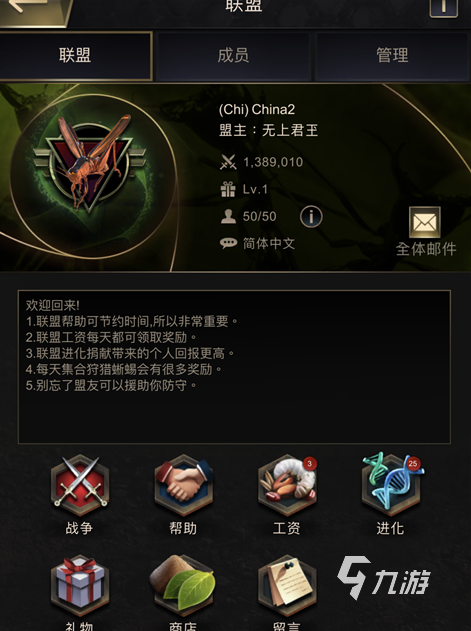This screenshot has height=631, width=471.
Task: Open the 商店 leaf shop icon
Action: tap(184, 586)
